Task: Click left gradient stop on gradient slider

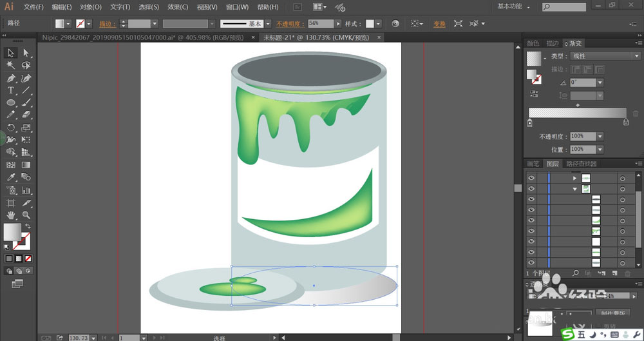Action: click(x=530, y=122)
